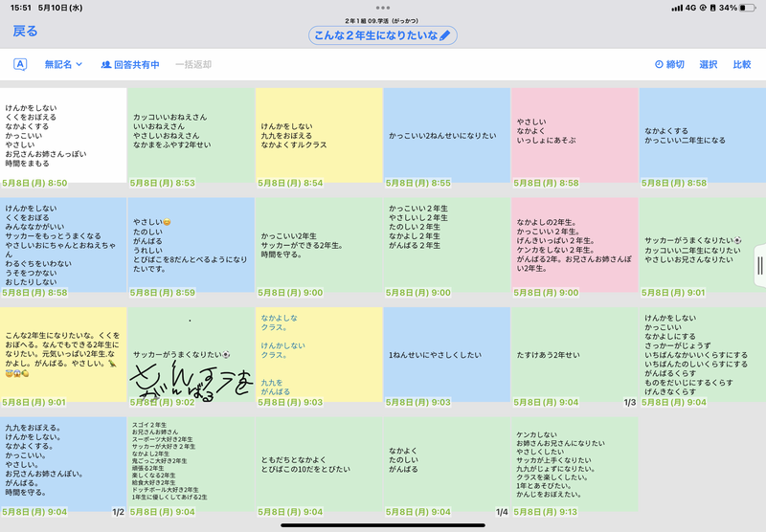Screen dimensions: 766x532
Task: Choose 比較 in the toolbar
Action: (x=742, y=64)
